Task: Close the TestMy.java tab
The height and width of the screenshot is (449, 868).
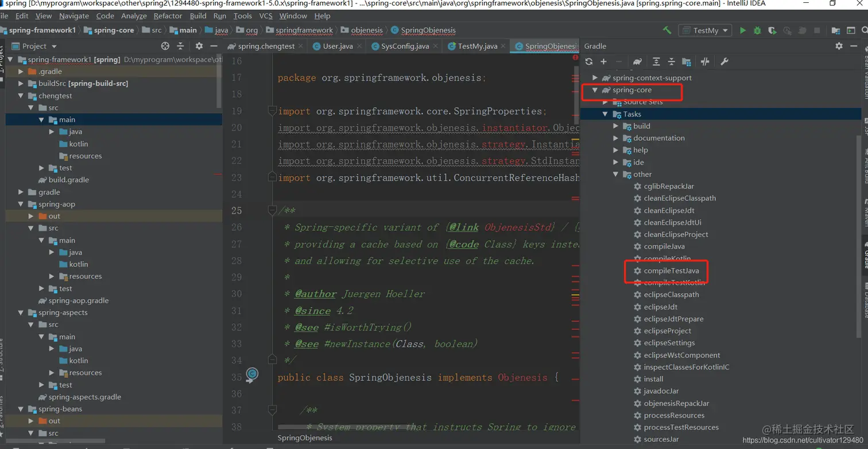Action: tap(503, 47)
